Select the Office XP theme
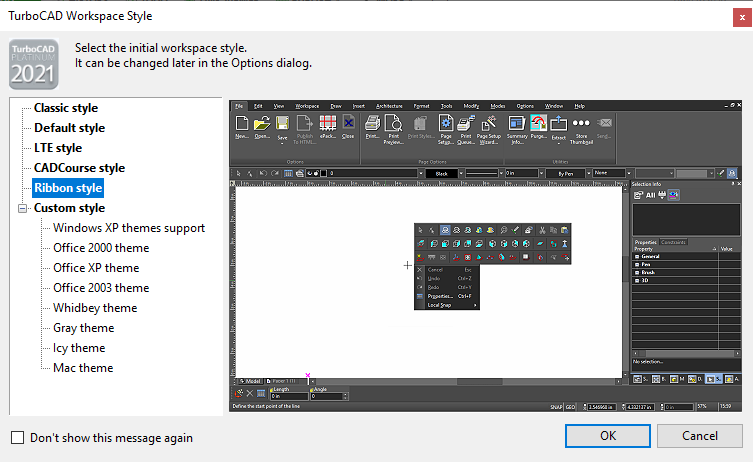Image resolution: width=753 pixels, height=462 pixels. point(96,268)
